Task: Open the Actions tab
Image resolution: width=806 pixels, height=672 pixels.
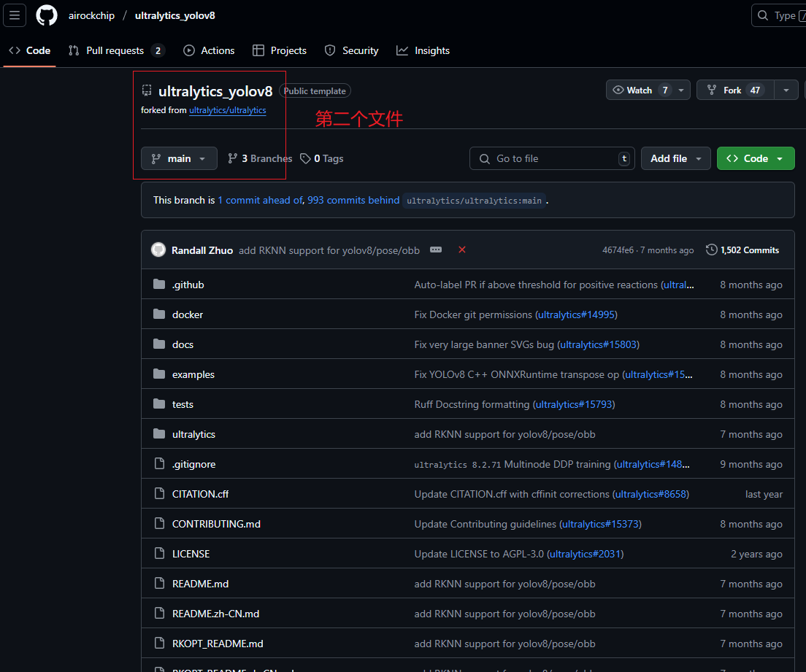Action: pyautogui.click(x=210, y=50)
